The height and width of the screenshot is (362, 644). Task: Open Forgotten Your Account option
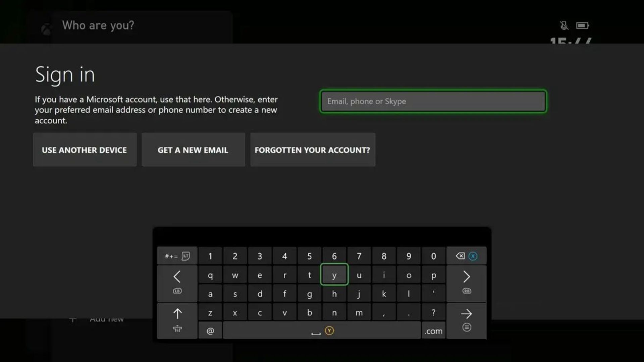click(313, 150)
